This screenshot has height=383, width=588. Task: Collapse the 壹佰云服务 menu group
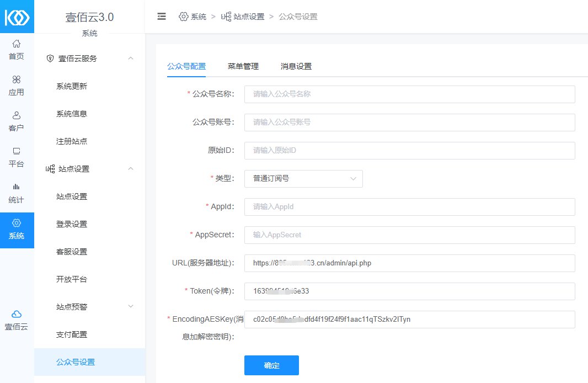point(131,58)
